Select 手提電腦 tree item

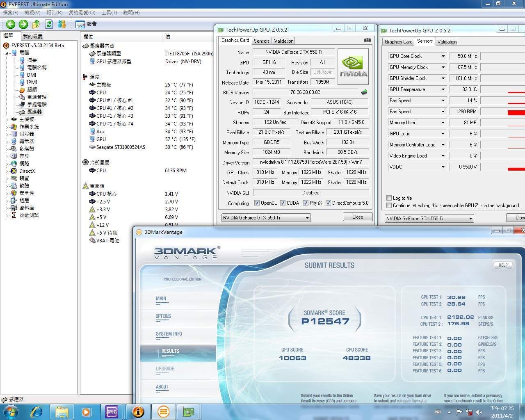pyautogui.click(x=37, y=104)
